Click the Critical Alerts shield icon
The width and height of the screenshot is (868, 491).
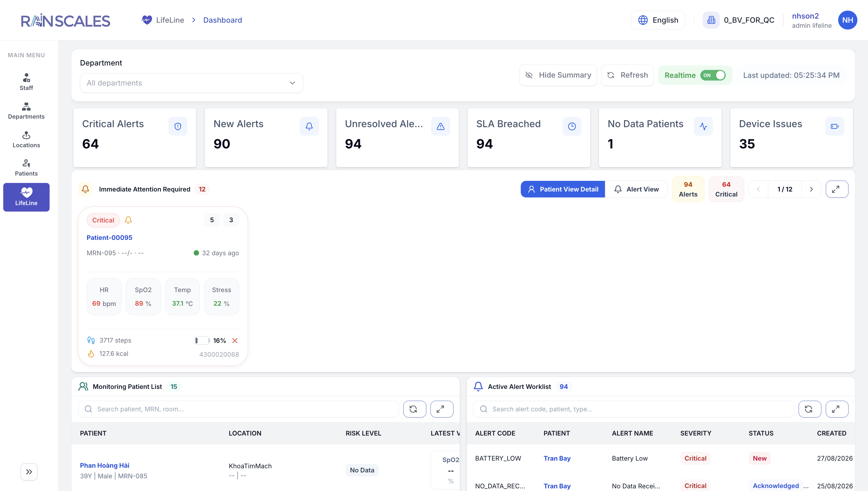pyautogui.click(x=178, y=126)
